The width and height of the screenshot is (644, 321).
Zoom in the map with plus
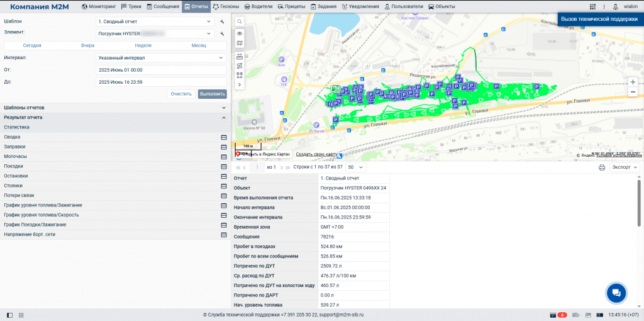tap(633, 82)
